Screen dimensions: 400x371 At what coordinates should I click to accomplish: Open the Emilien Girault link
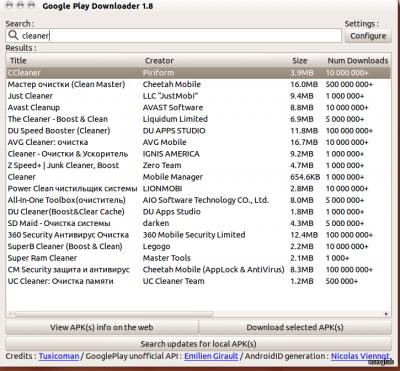tap(211, 356)
